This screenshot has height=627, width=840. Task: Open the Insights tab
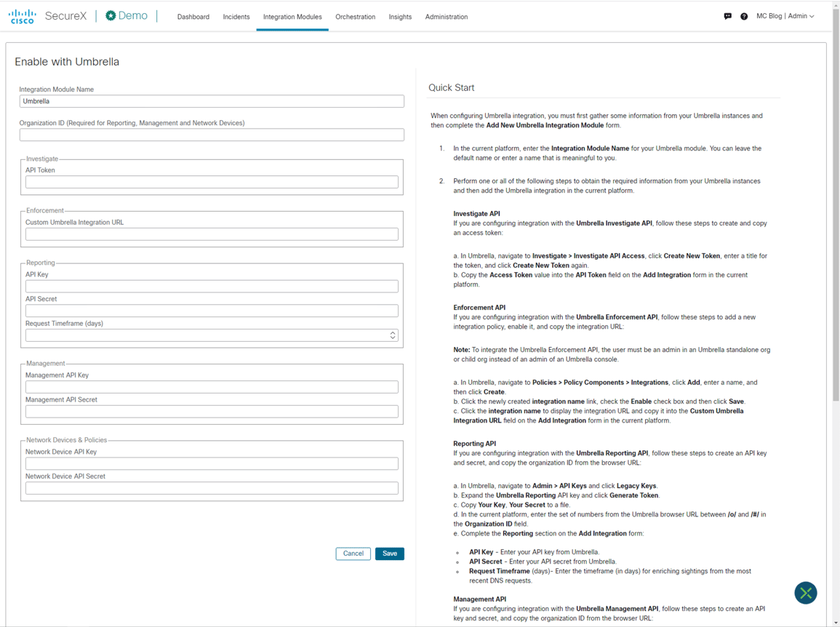(x=400, y=17)
